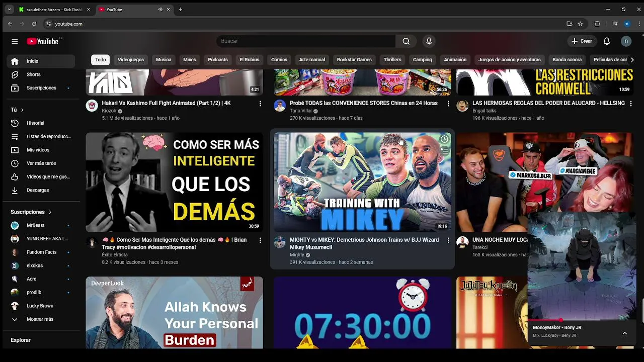The width and height of the screenshot is (644, 362).
Task: Open Shorts from the sidebar
Action: pos(40,74)
